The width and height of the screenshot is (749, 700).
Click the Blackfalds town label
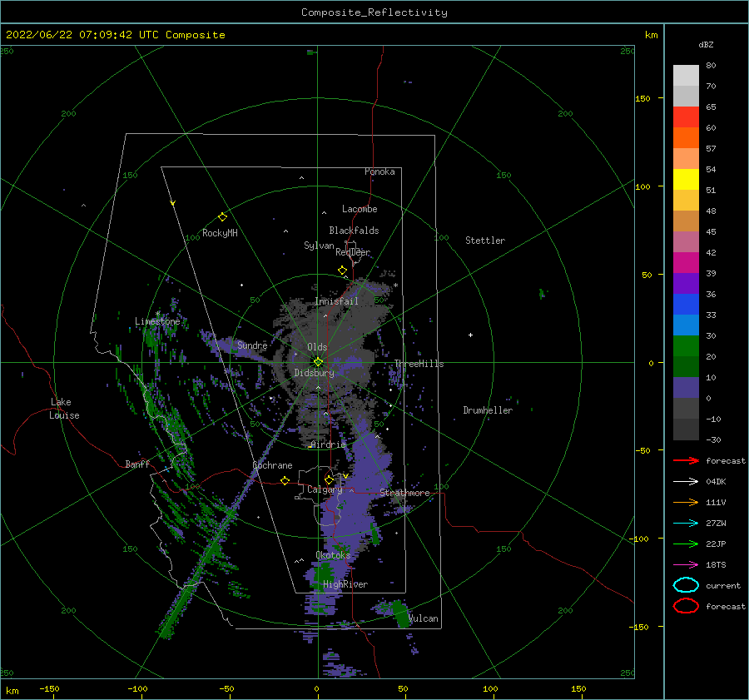[x=354, y=231]
